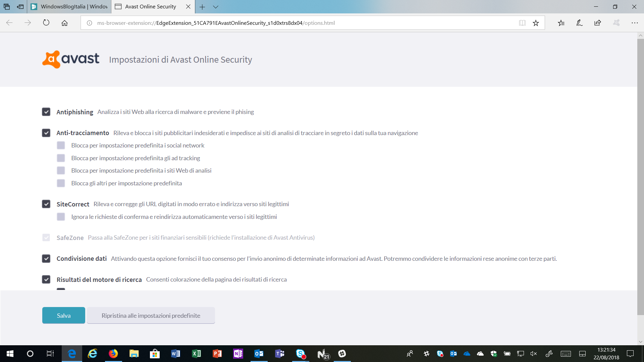This screenshot has height=362, width=644.
Task: Click the Avast logo
Action: coord(71,59)
